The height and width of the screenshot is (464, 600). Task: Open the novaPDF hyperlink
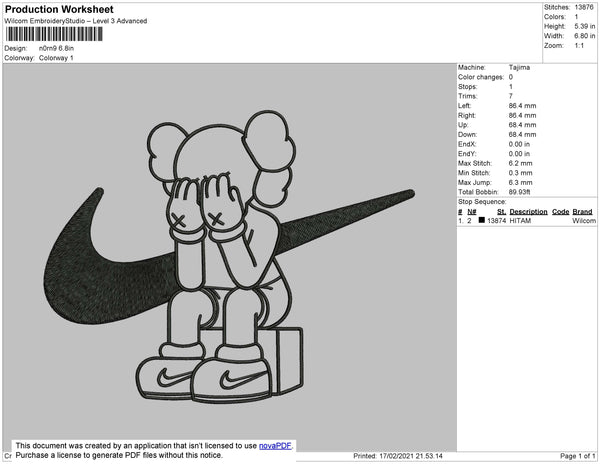(275, 446)
